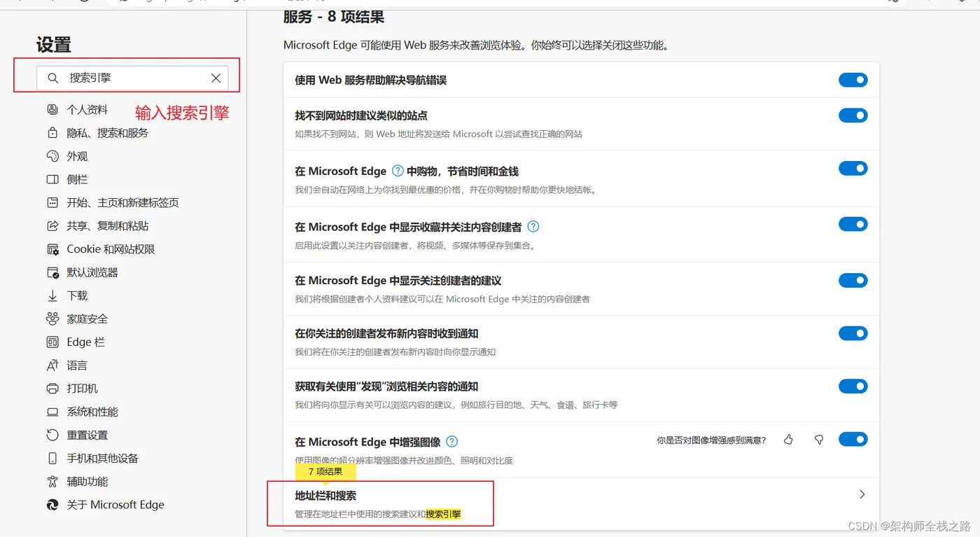Click the Cookie and site permissions icon

[52, 249]
